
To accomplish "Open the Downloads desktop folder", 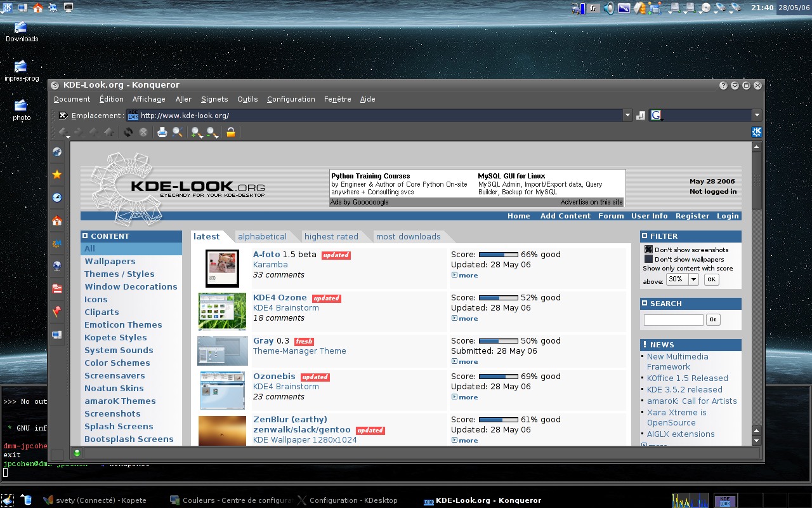I will click(x=22, y=32).
